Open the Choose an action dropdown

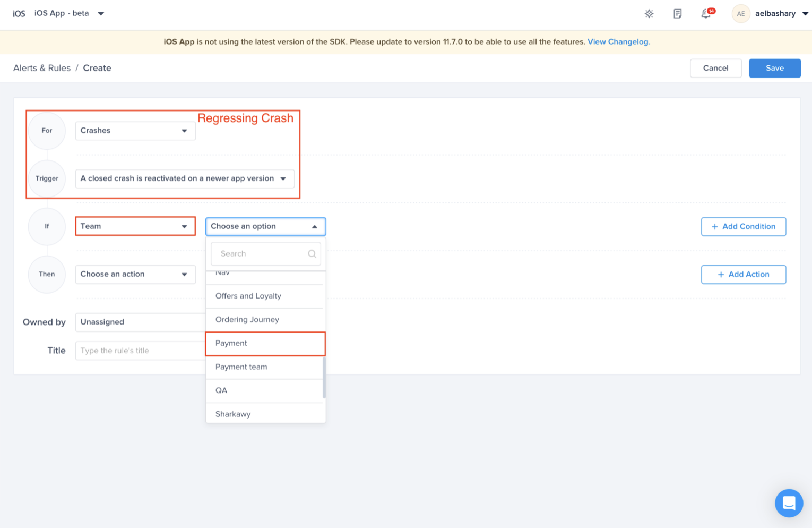[135, 275]
